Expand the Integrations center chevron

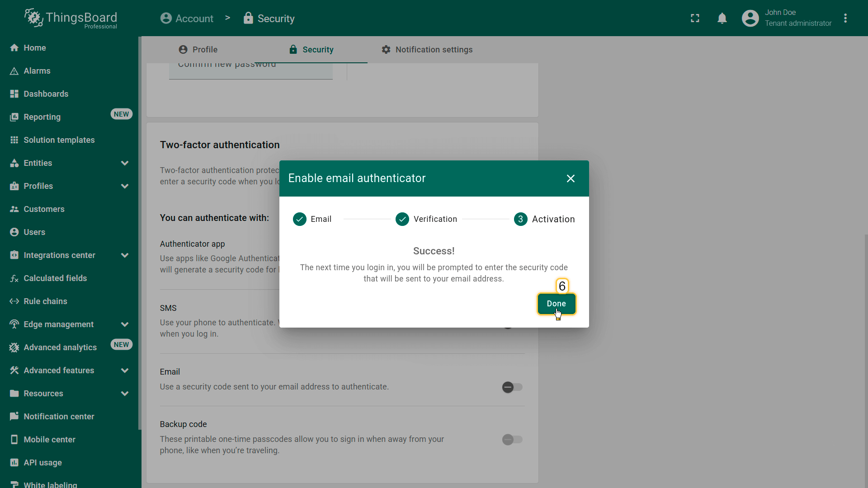click(x=125, y=255)
